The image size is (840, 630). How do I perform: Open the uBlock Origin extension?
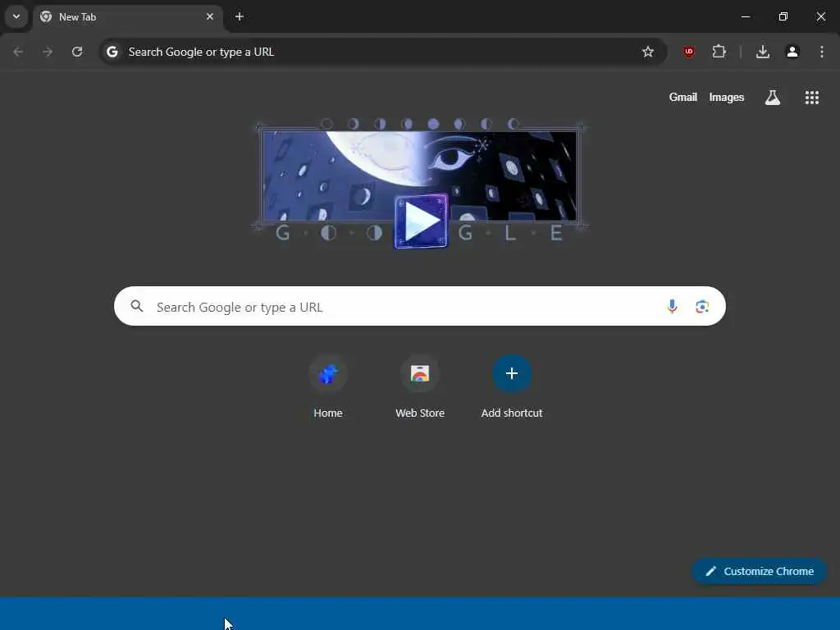[x=689, y=52]
